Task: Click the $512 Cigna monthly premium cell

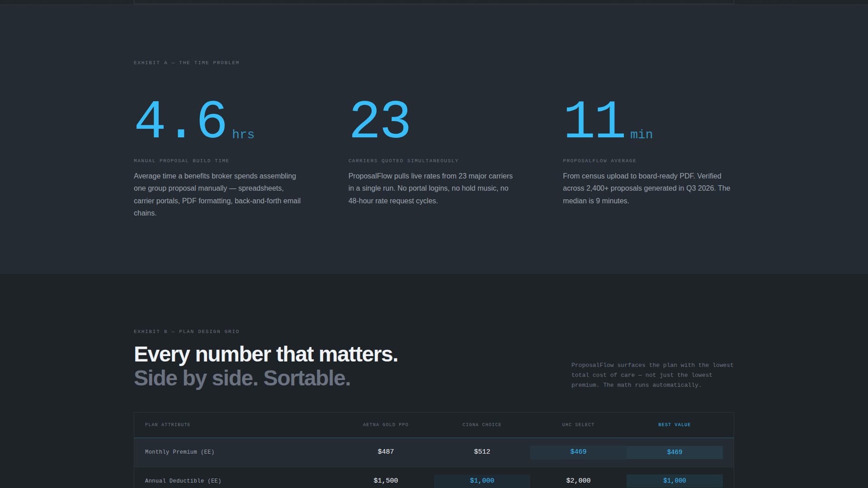Action: pos(482,452)
